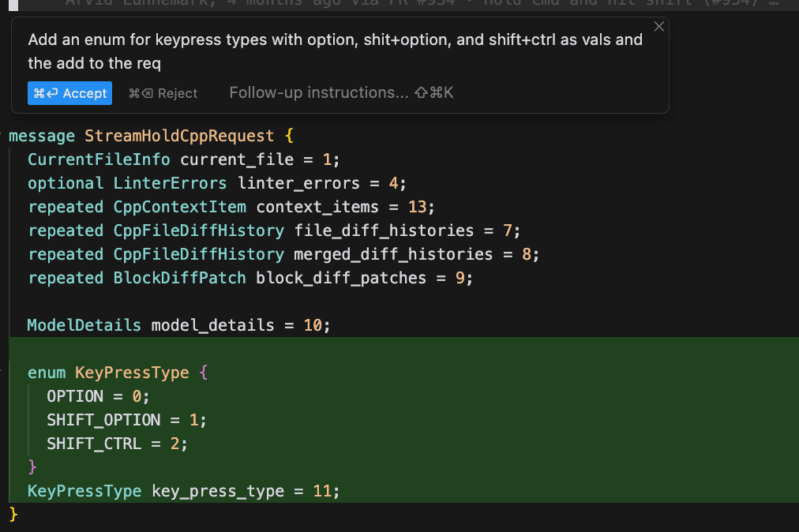
Task: Click the SHIFT_OPTION enum value
Action: point(103,420)
